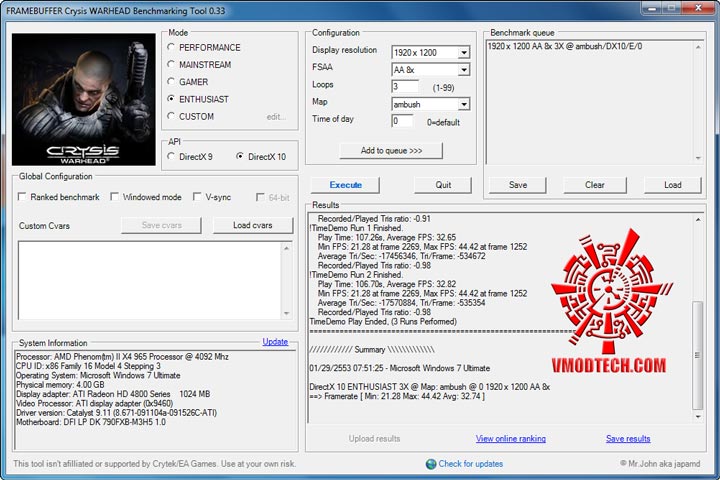720x480 pixels.
Task: Click the !TimeDemo Run 1 Finished line
Action: 356,228
